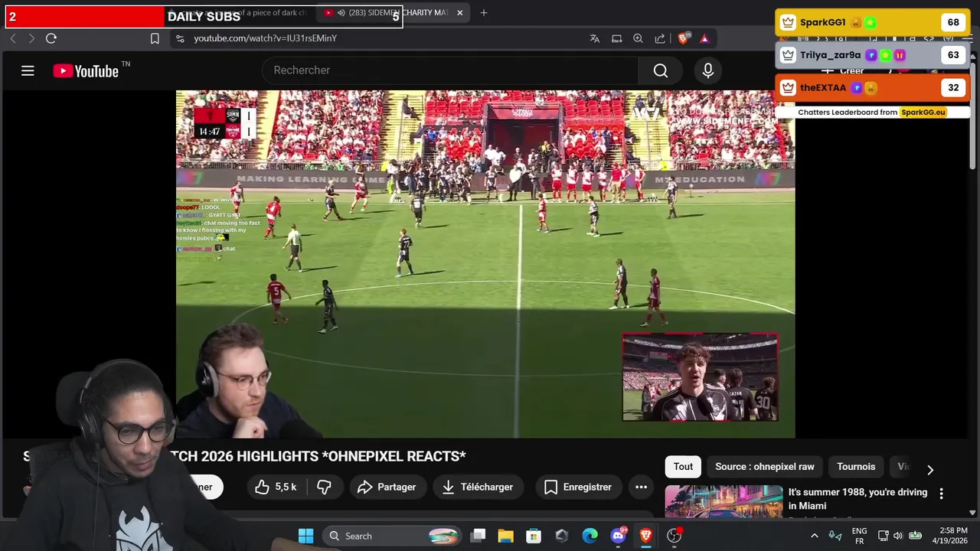
Task: Open Brave Shields lion icon
Action: click(x=684, y=38)
